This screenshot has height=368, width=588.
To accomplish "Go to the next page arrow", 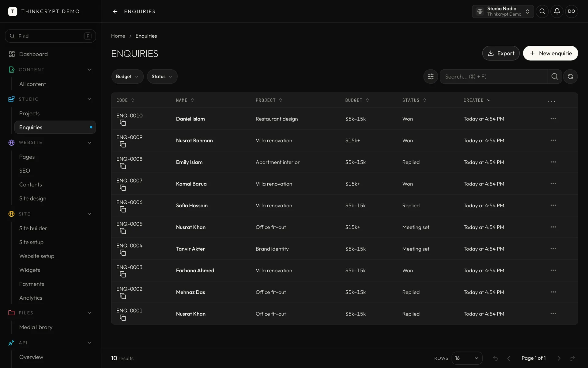I will [559, 358].
